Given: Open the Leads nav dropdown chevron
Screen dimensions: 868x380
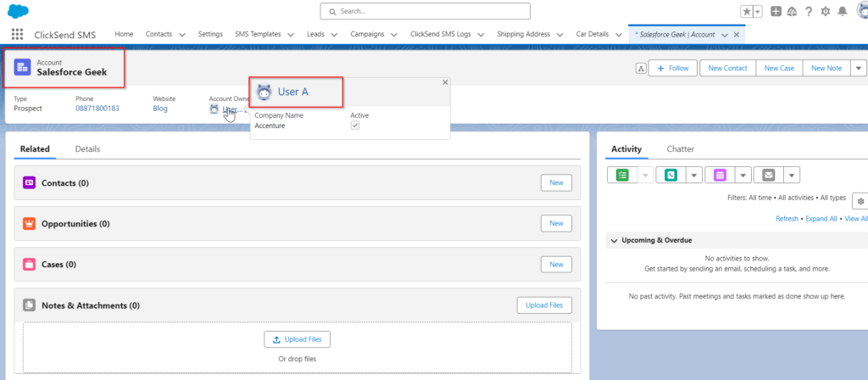Looking at the screenshot, I should (334, 34).
